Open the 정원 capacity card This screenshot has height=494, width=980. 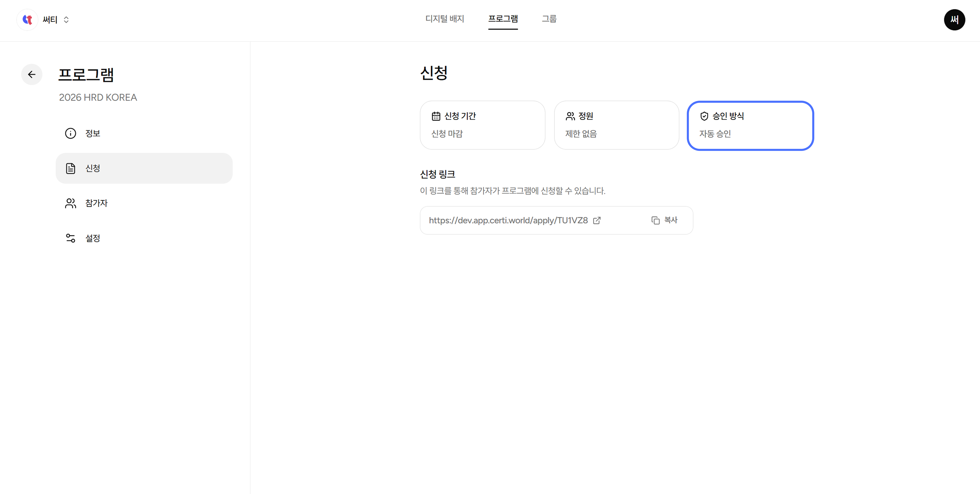pos(616,125)
